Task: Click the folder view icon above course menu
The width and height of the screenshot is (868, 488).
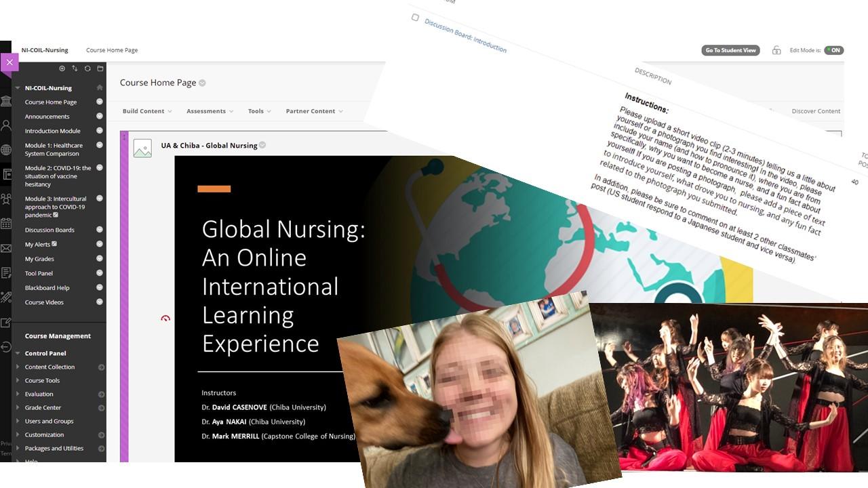Action: pyautogui.click(x=100, y=68)
